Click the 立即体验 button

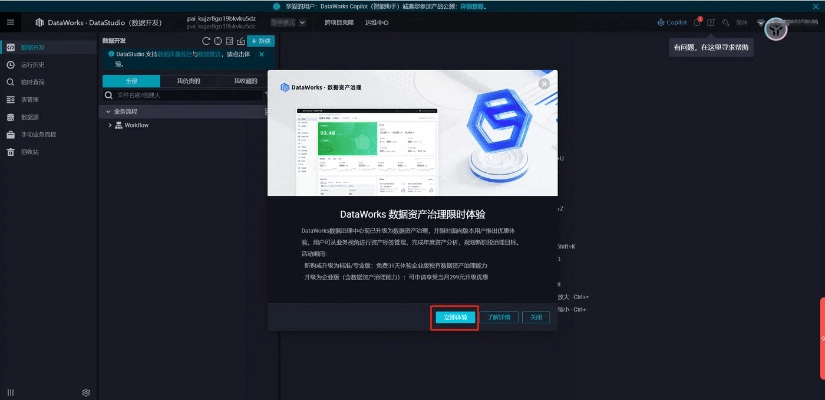pos(456,317)
